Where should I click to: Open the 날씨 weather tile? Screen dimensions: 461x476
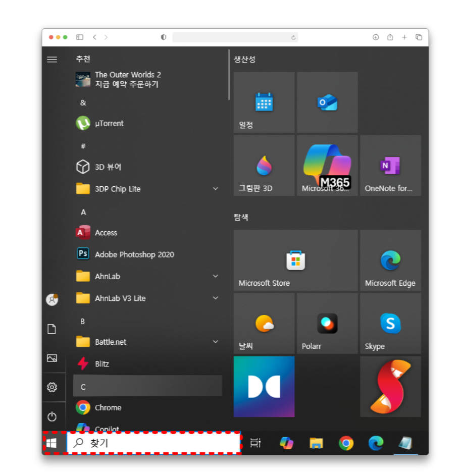point(264,323)
